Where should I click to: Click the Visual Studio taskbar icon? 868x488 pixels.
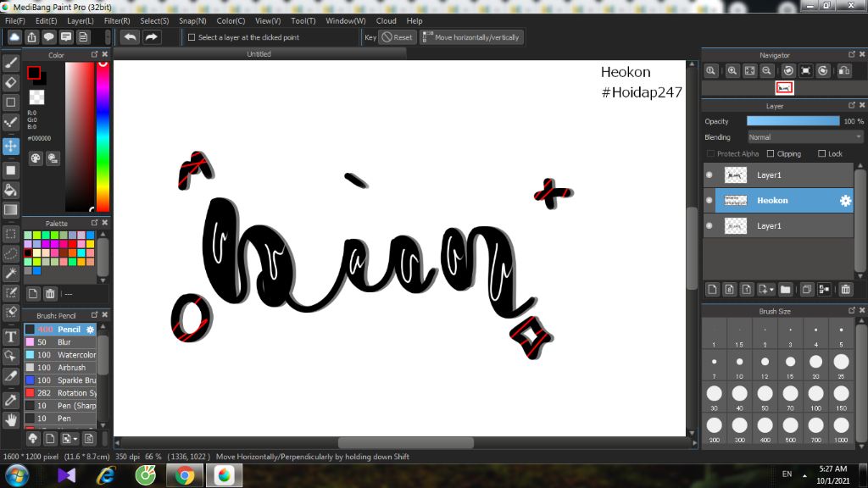click(x=66, y=475)
